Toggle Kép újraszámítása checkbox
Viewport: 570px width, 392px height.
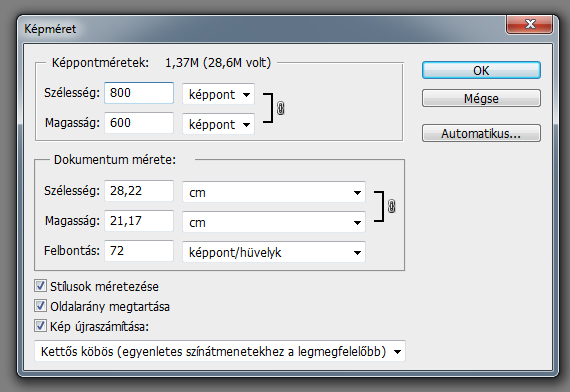40,326
